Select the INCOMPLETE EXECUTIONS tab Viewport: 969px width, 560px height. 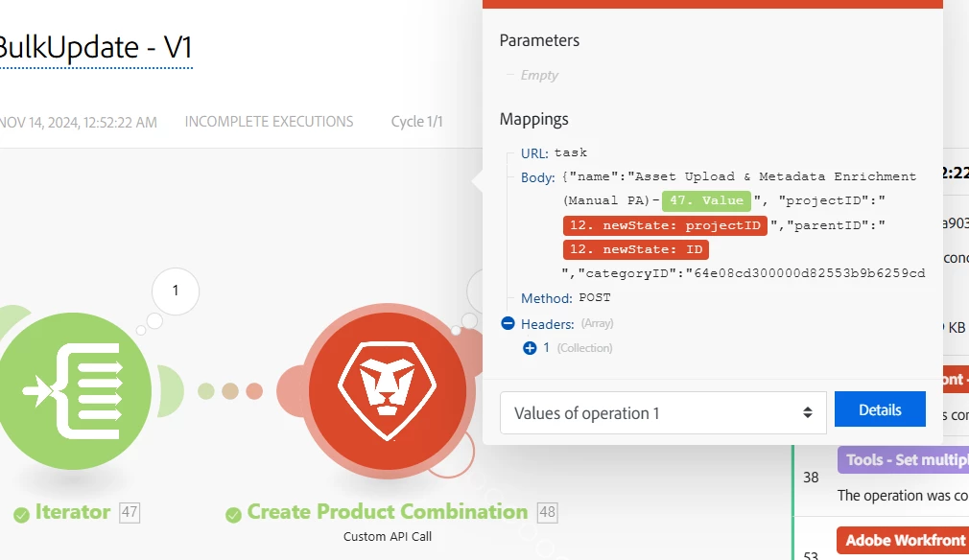(x=269, y=122)
